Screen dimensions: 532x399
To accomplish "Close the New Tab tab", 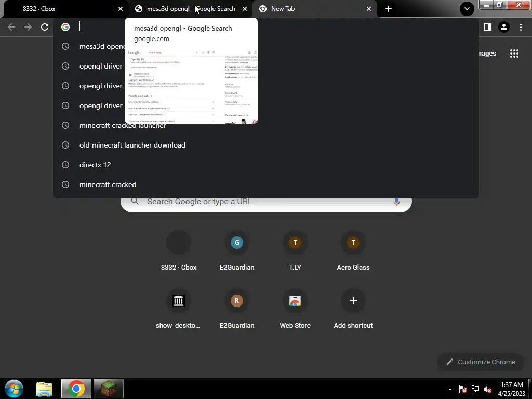I will coord(369,9).
